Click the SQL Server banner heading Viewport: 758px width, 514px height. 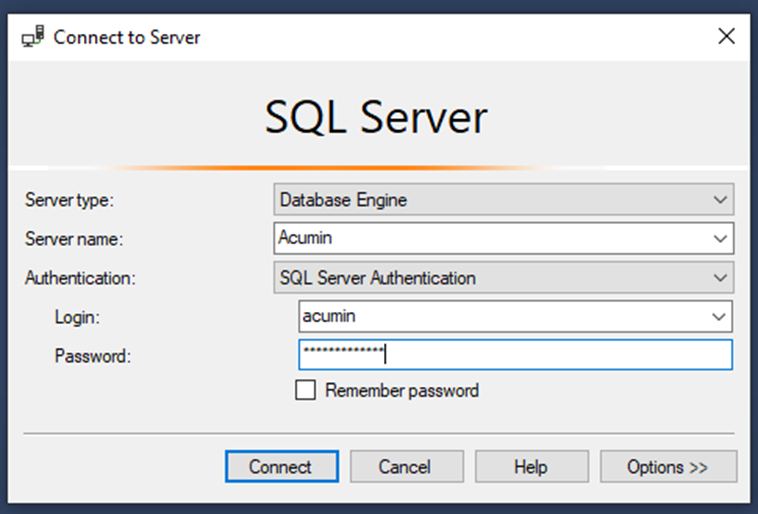pyautogui.click(x=376, y=117)
